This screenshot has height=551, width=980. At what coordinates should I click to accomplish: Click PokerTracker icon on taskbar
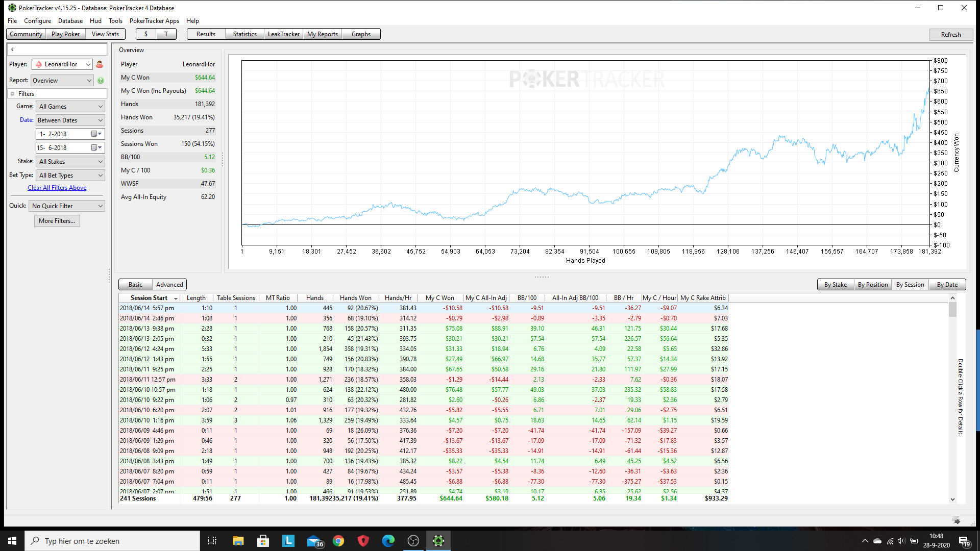click(438, 541)
